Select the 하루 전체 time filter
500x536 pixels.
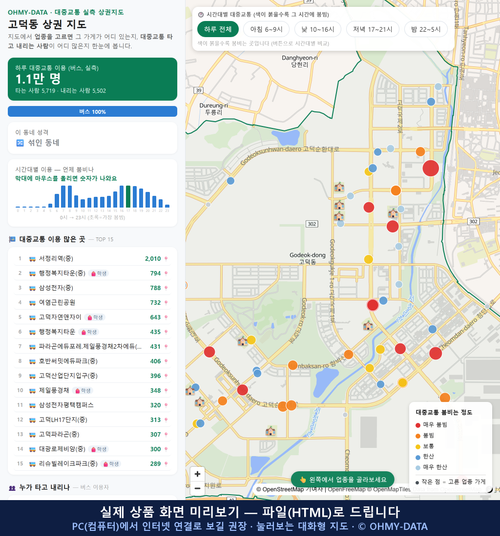pos(218,29)
